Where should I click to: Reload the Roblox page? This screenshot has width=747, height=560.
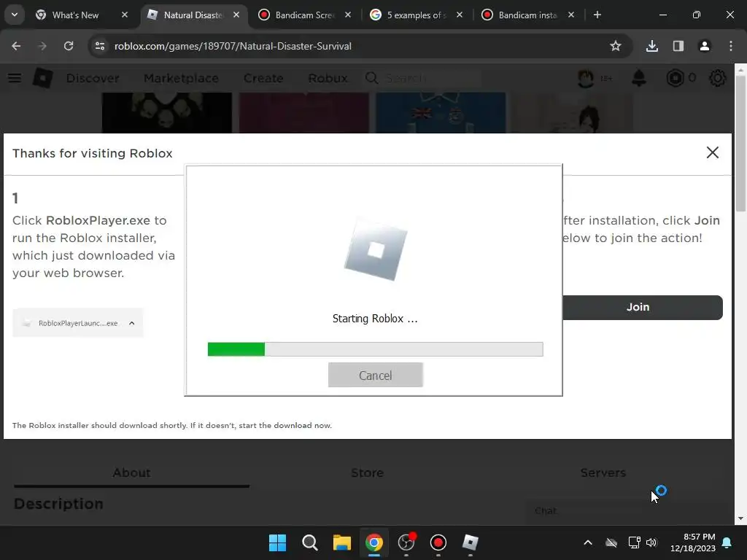[x=69, y=46]
